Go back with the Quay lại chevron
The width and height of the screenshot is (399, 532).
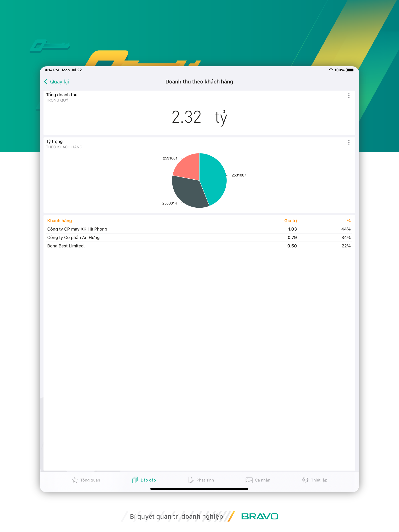tap(46, 82)
